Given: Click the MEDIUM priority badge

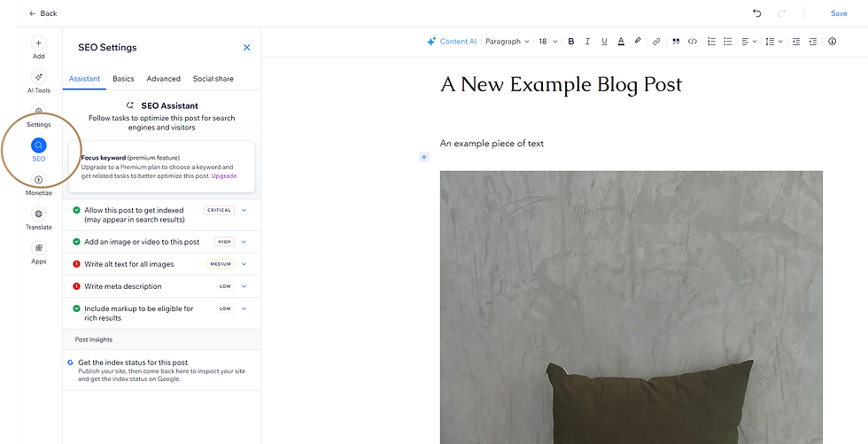Looking at the screenshot, I should pos(221,264).
